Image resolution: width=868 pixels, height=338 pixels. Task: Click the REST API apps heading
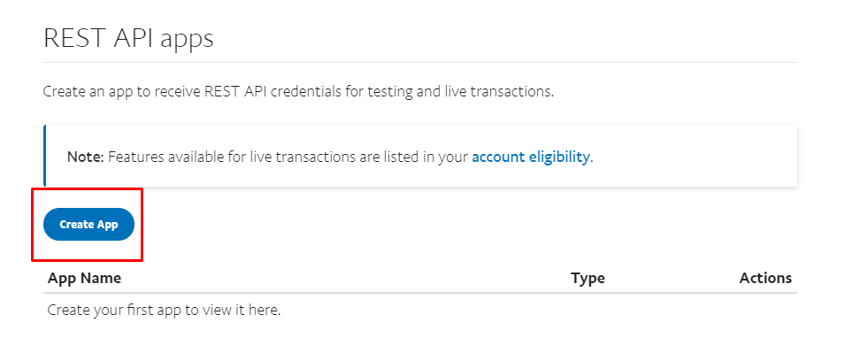click(128, 39)
